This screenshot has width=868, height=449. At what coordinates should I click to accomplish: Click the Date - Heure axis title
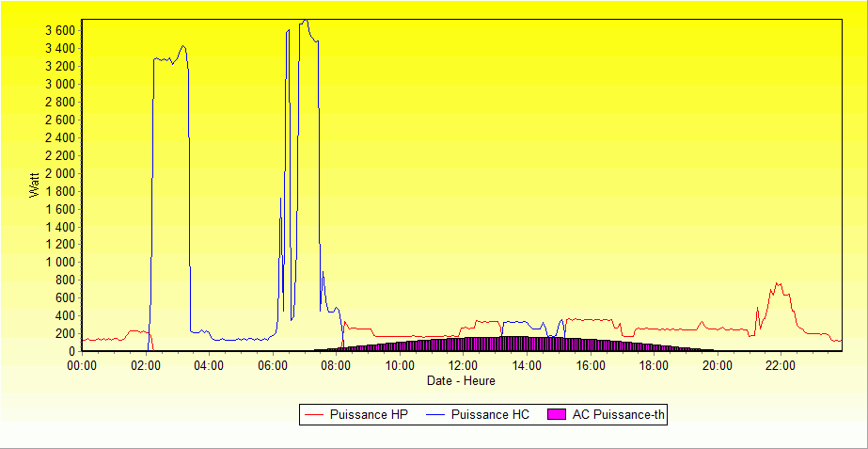(x=461, y=381)
